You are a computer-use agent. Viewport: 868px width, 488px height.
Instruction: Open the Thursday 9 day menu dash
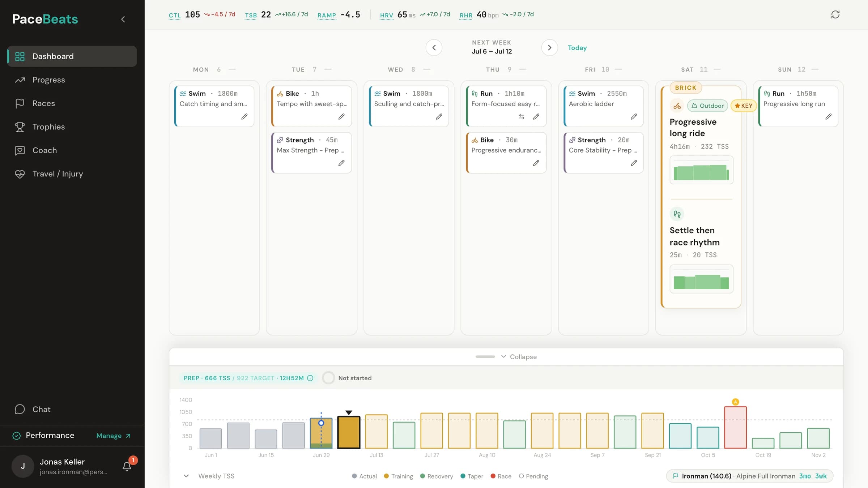click(x=523, y=69)
